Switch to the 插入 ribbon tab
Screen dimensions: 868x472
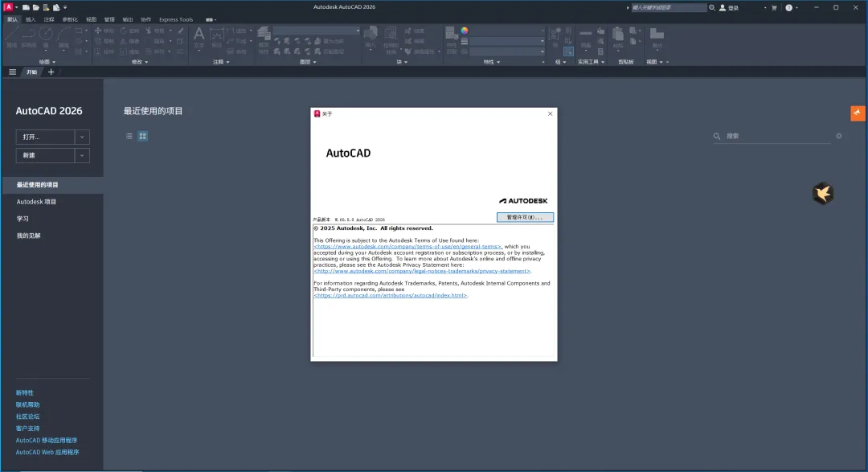tap(31, 19)
